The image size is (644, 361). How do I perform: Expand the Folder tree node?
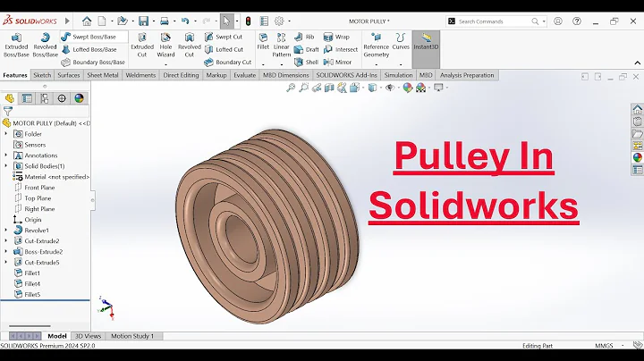[5, 134]
